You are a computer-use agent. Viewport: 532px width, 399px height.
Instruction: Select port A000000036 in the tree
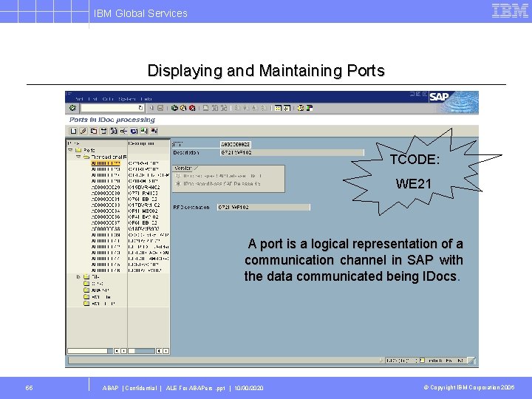[x=106, y=216]
